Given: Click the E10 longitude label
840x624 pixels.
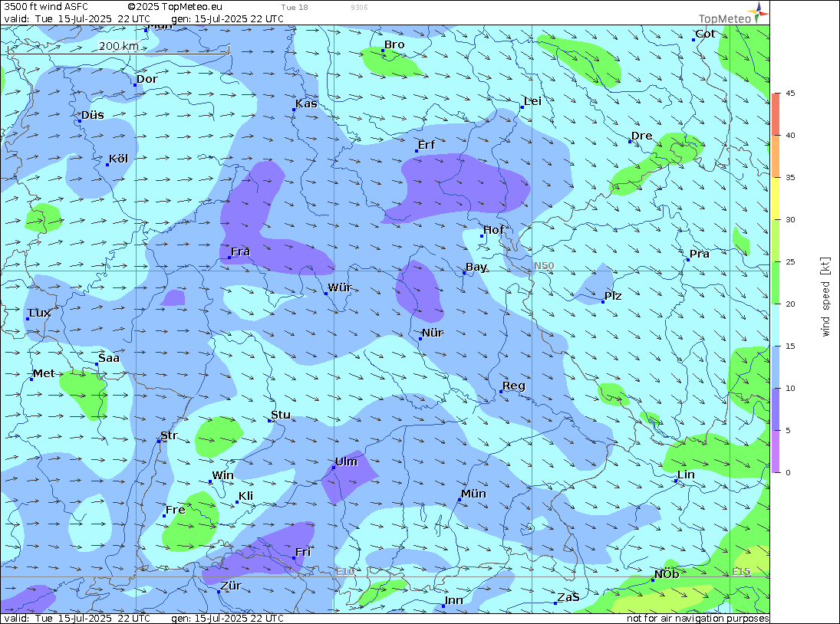Looking at the screenshot, I should click(345, 572).
